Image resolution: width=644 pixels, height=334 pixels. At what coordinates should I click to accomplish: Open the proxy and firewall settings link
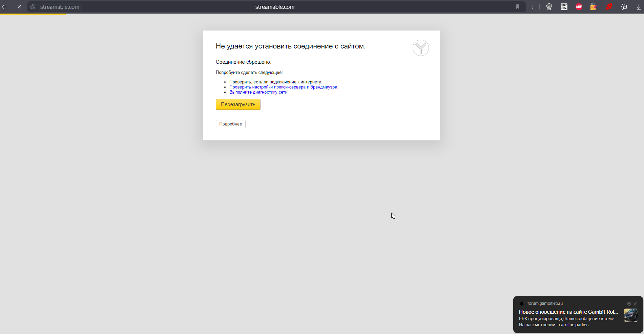[283, 87]
